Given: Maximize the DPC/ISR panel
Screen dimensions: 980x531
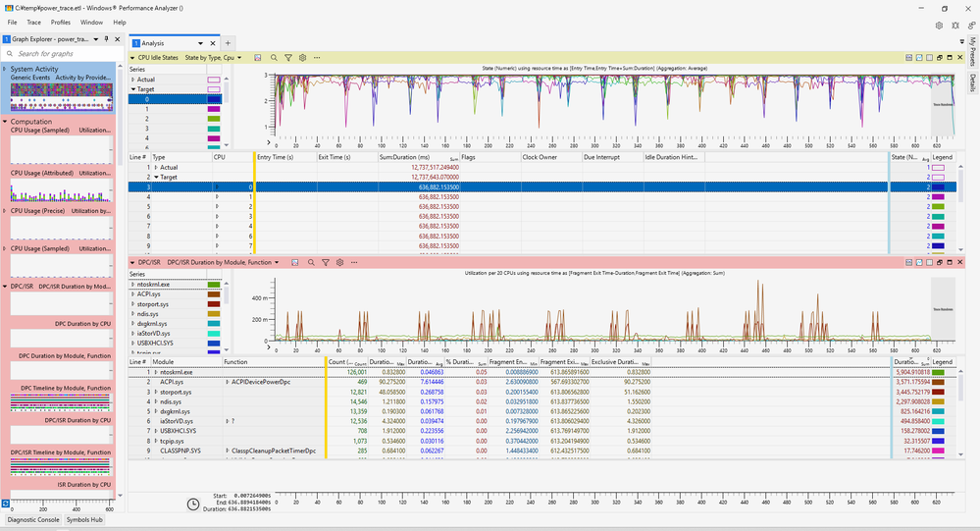Looking at the screenshot, I should pos(950,263).
